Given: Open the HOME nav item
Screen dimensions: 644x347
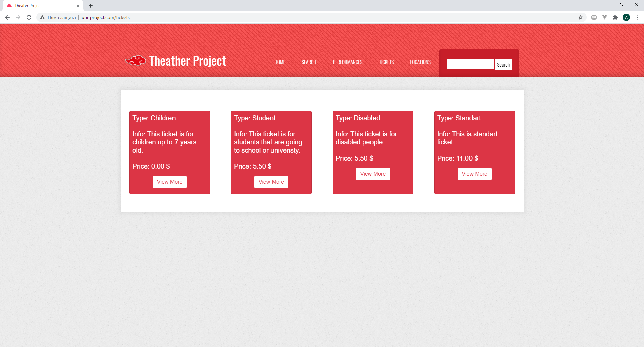Looking at the screenshot, I should pyautogui.click(x=280, y=62).
